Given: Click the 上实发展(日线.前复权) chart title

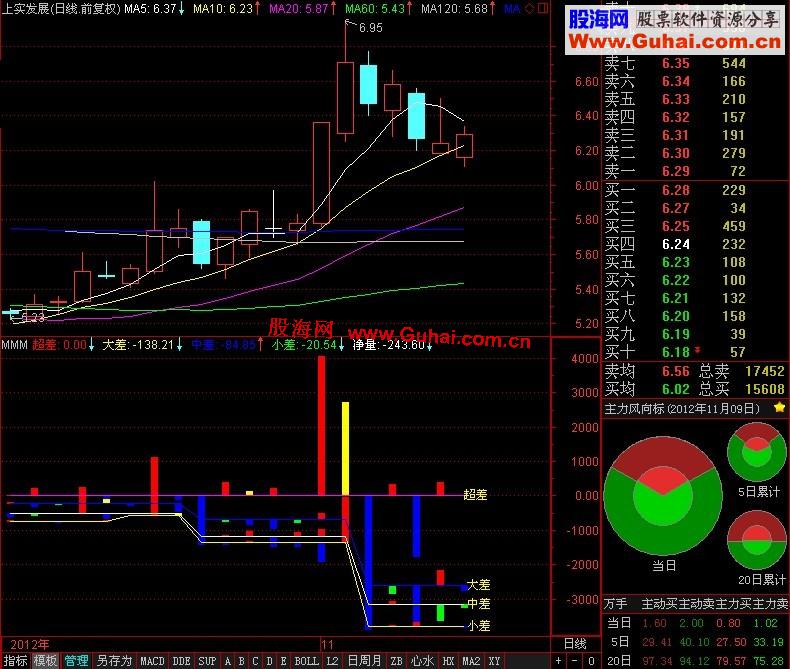Looking at the screenshot, I should [x=61, y=9].
